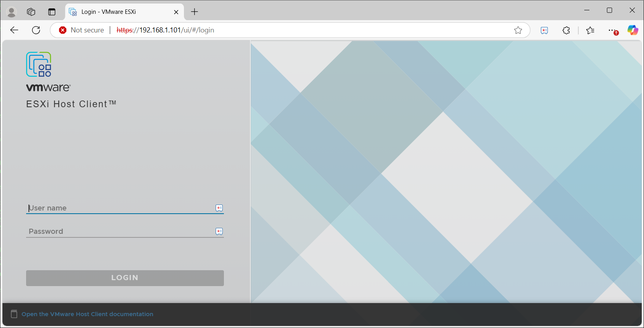Image resolution: width=644 pixels, height=328 pixels.
Task: Open the VMware Host Client documentation link
Action: pos(87,314)
